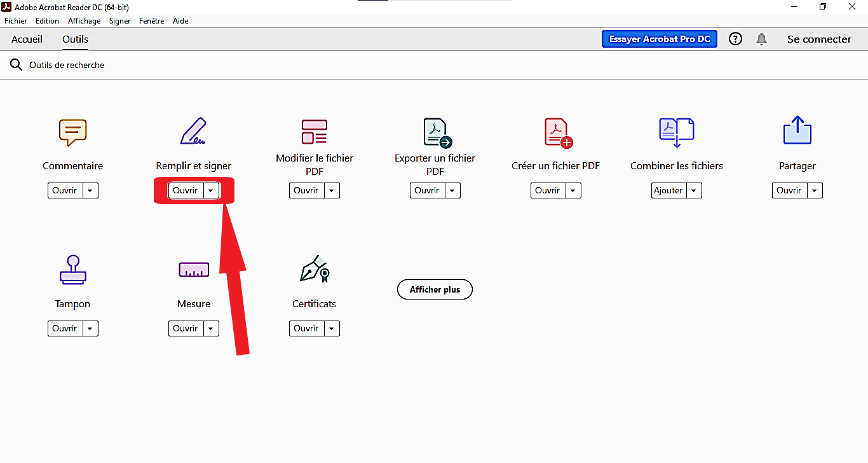Open the help question mark icon
868x463 pixels.
click(735, 39)
